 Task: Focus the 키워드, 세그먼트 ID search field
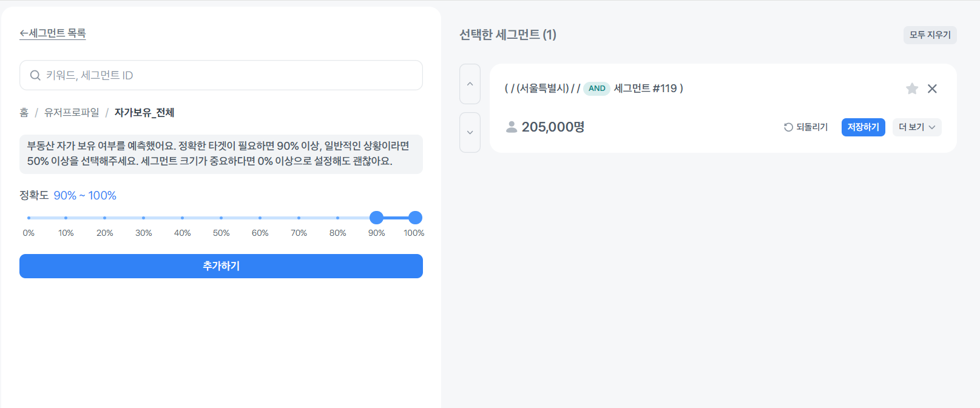231,75
